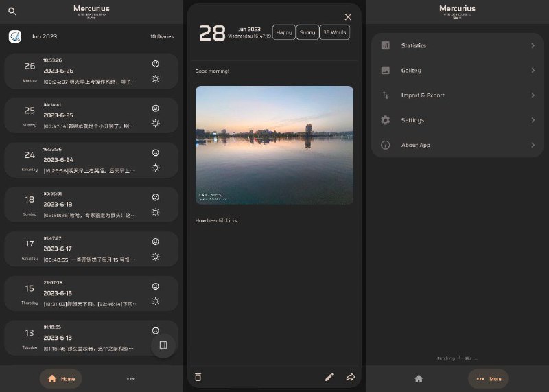The image size is (549, 392).
Task: Close the diary detail view
Action: pyautogui.click(x=348, y=17)
